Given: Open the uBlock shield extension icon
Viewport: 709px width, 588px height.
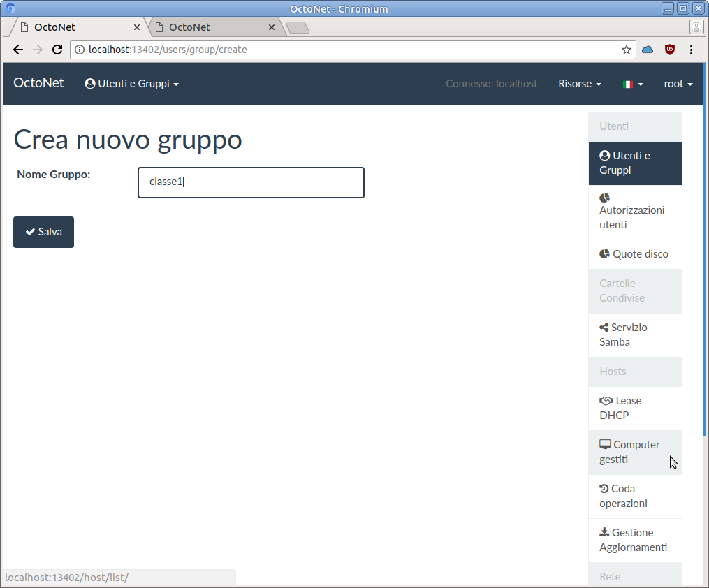Looking at the screenshot, I should click(x=670, y=50).
